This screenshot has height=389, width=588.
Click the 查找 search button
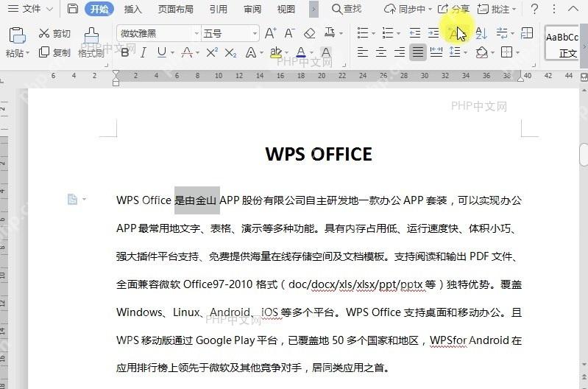pyautogui.click(x=347, y=9)
